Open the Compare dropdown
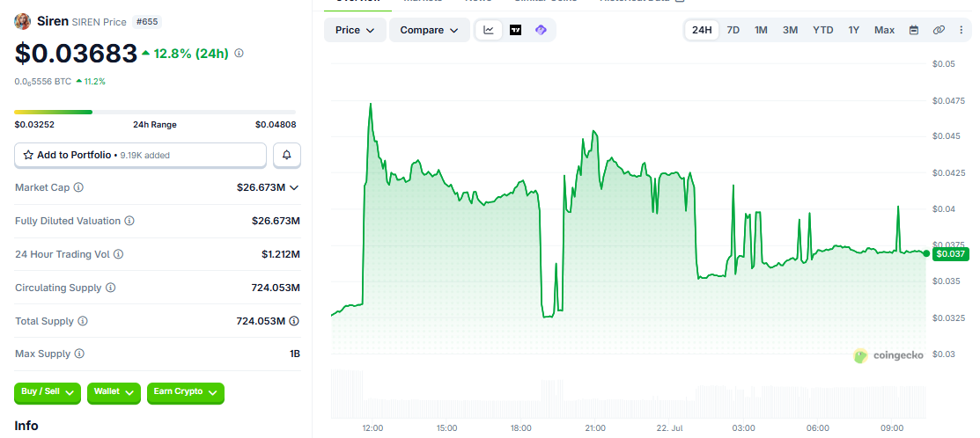The width and height of the screenshot is (980, 438). 430,30
